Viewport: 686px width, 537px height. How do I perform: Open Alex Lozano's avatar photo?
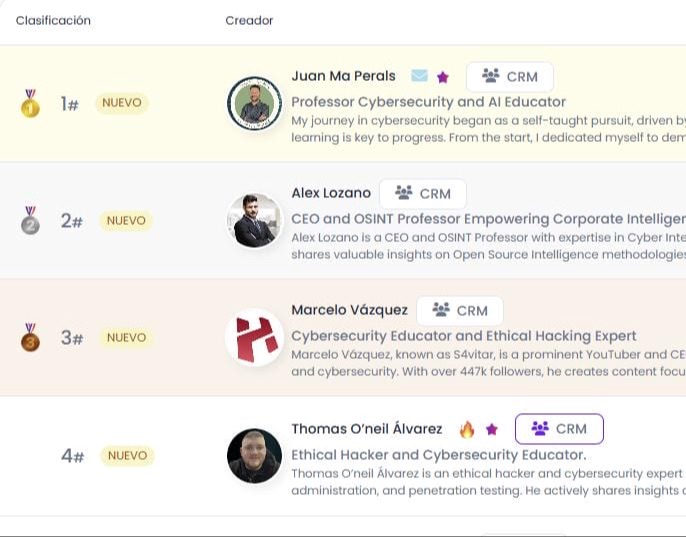[254, 220]
